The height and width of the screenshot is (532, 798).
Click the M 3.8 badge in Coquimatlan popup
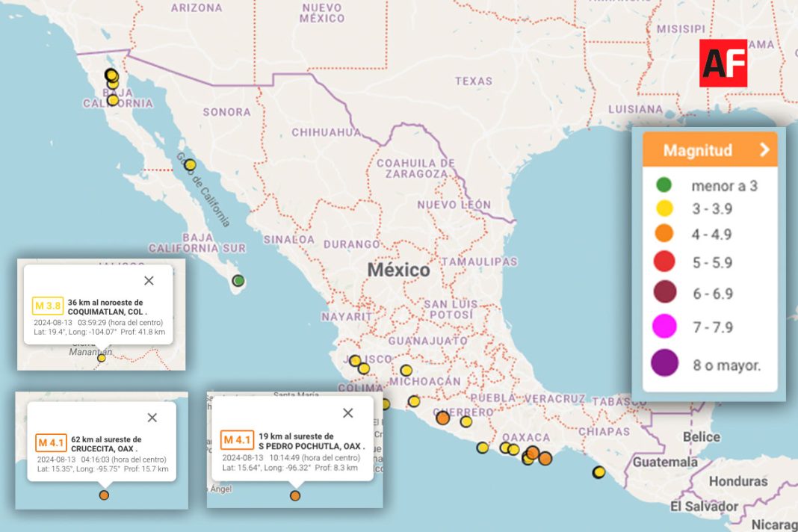click(48, 306)
